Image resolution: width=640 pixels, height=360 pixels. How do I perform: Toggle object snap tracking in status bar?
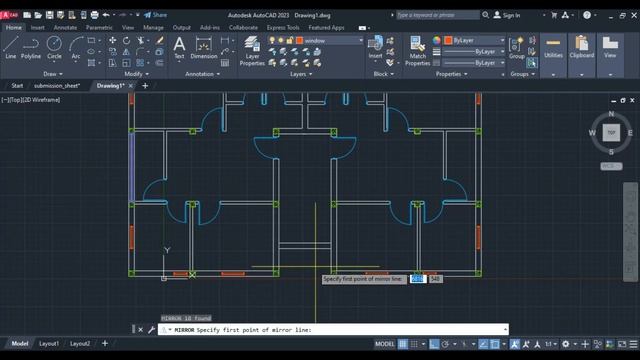click(x=483, y=344)
